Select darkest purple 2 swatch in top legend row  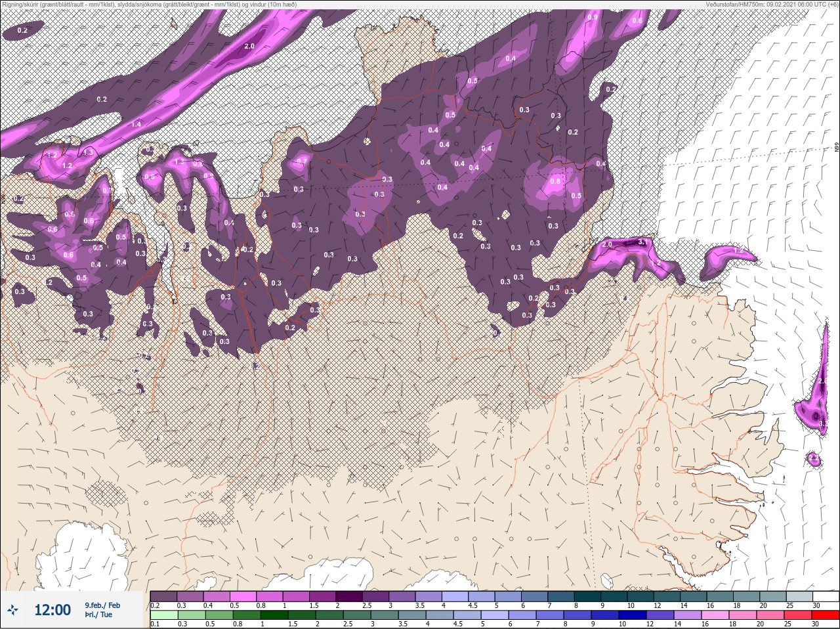point(349,596)
